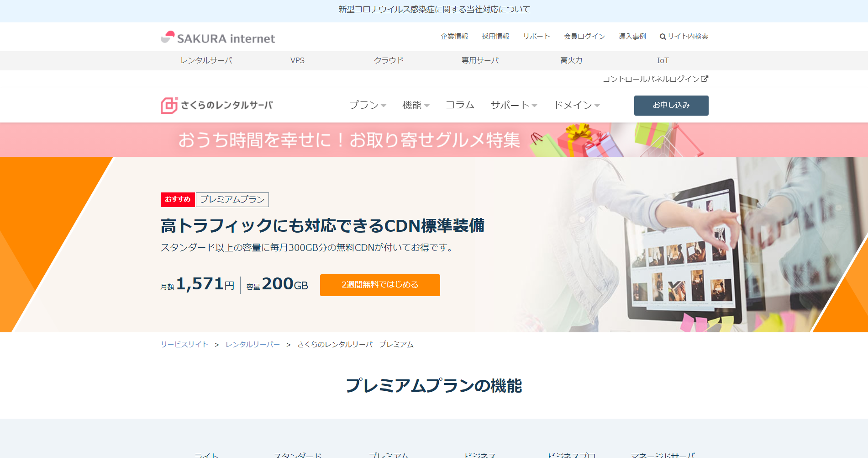Open the COVID-19 response notice link
Viewport: 868px width, 458px height.
coord(434,10)
